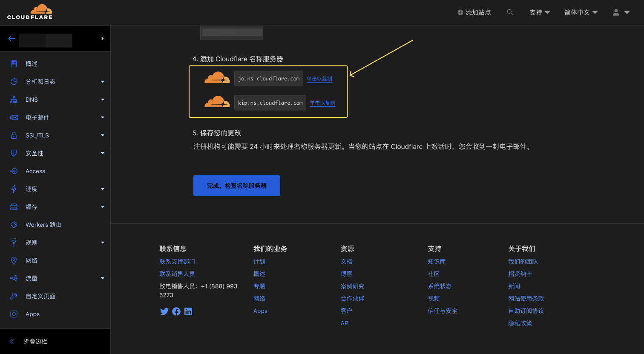Open Cloudflare's Facebook page icon
The height and width of the screenshot is (354, 644).
click(176, 311)
